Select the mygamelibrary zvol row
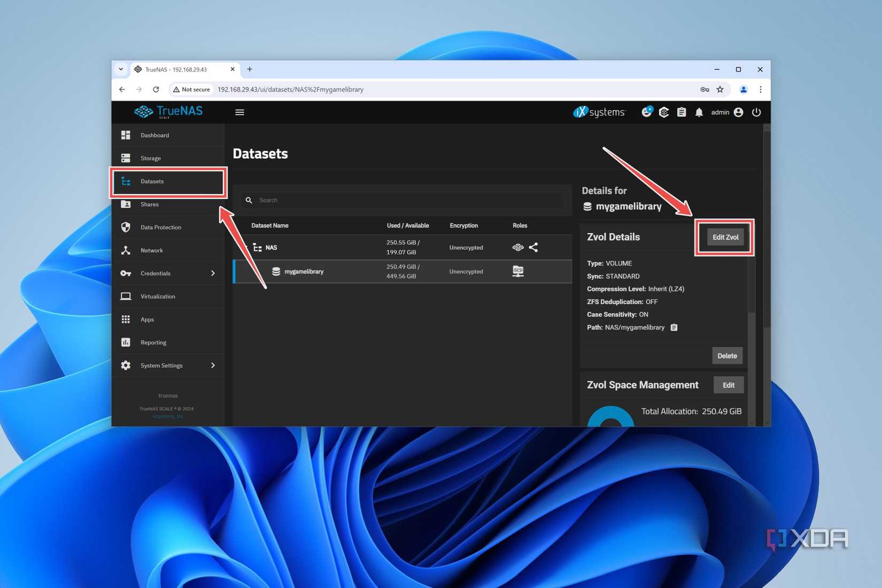Screen dimensions: 882x588 coord(402,272)
